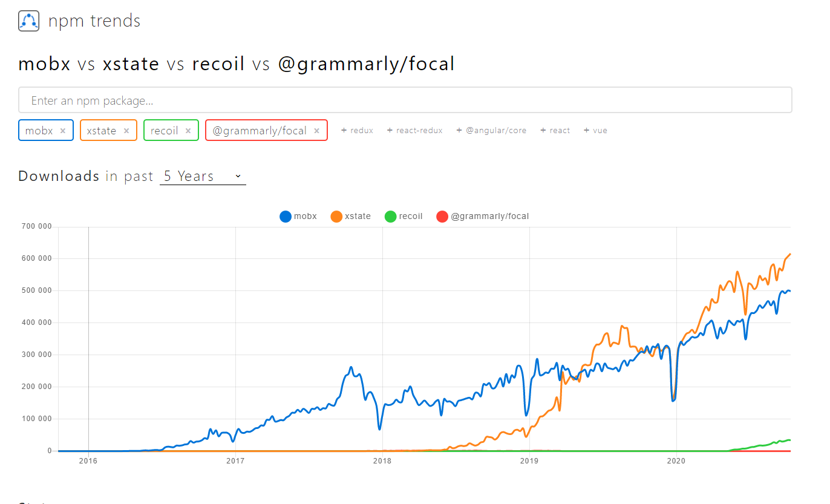The width and height of the screenshot is (830, 504).
Task: Click the '100 000' y-axis label
Action: [37, 419]
